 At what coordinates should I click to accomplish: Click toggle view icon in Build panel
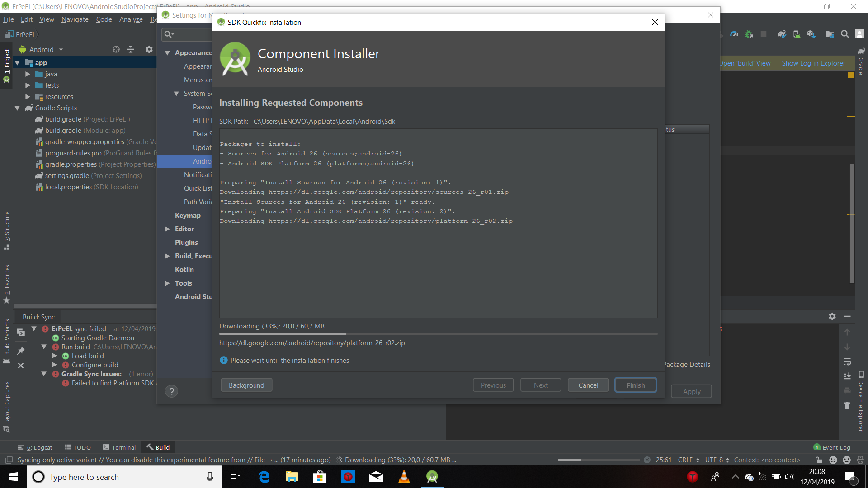point(21,333)
